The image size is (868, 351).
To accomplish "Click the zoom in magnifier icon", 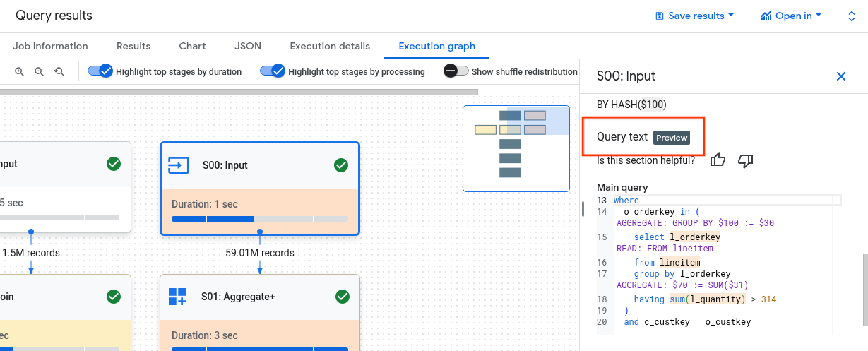I will [x=20, y=71].
